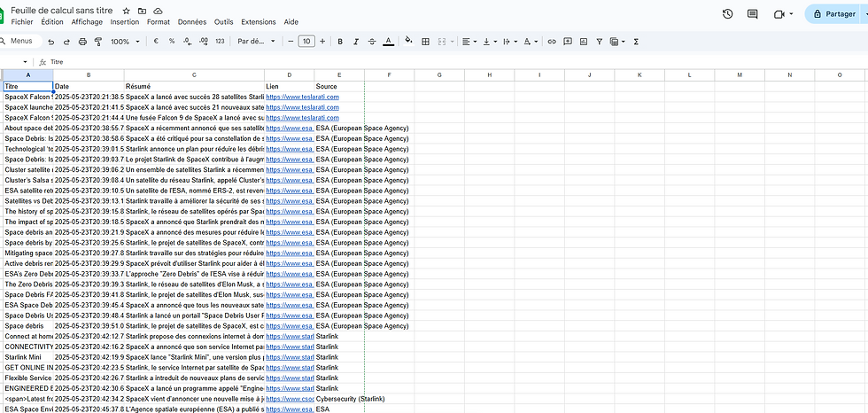Viewport: 868px width, 413px height.
Task: Insert a chart
Action: pos(584,42)
